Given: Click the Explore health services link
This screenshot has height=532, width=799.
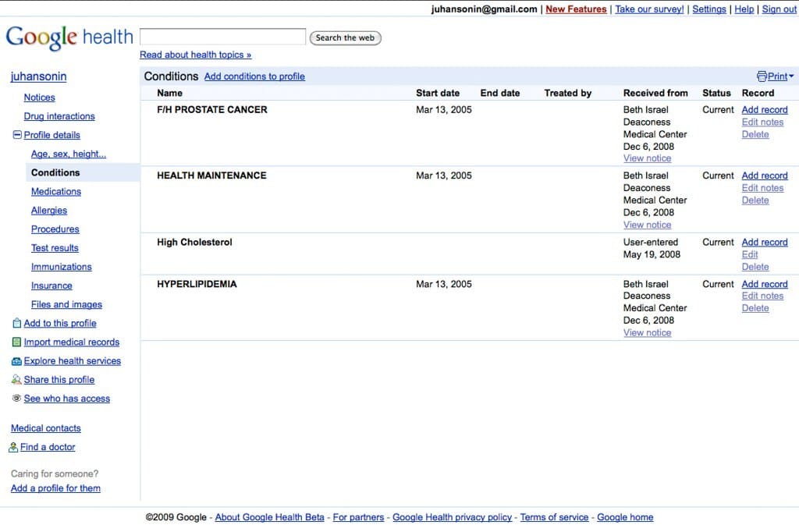Looking at the screenshot, I should [73, 361].
